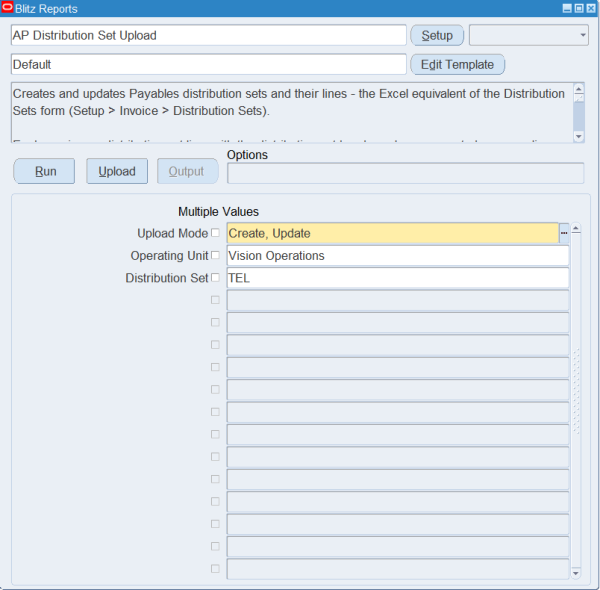Toggle Operating Unit multiple values checkbox
The image size is (600, 590).
pos(215,255)
